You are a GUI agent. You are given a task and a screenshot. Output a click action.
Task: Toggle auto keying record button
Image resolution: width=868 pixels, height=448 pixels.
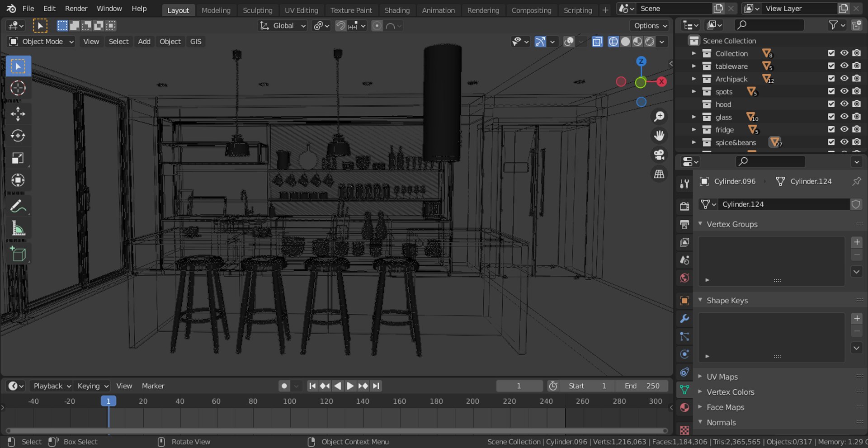pos(284,386)
